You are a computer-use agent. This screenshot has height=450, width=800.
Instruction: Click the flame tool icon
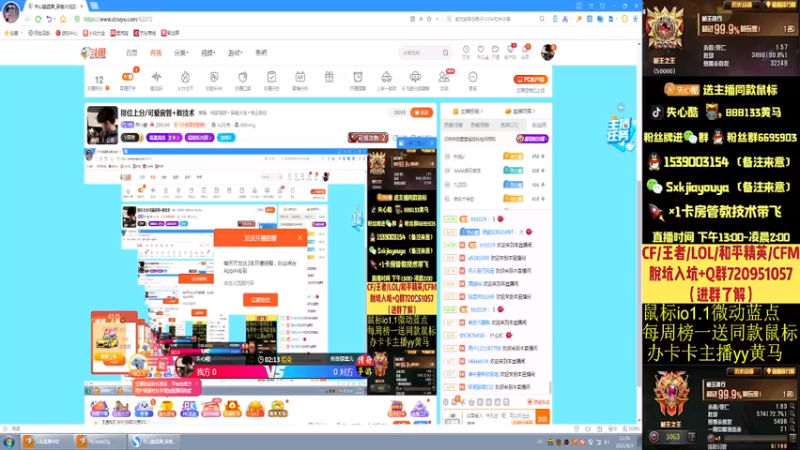coord(185,77)
